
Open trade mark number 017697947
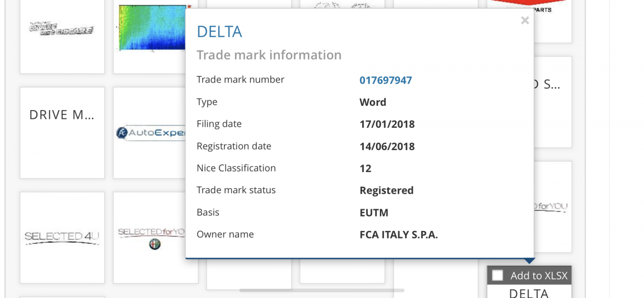pyautogui.click(x=386, y=80)
